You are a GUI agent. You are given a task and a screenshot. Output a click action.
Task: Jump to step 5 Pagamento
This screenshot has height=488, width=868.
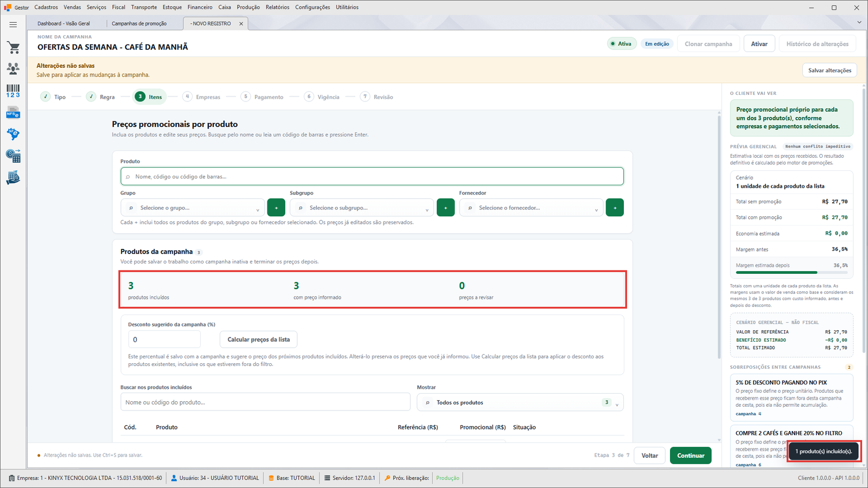click(262, 97)
